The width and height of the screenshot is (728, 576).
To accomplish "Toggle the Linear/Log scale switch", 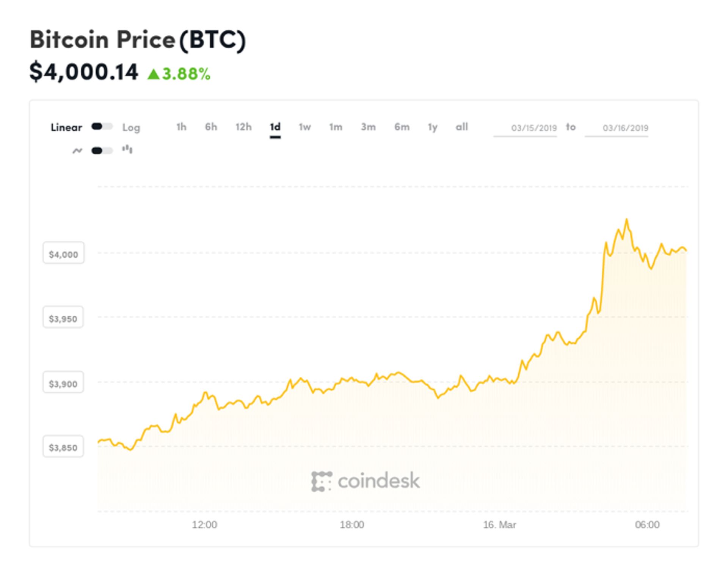I will pos(102,127).
